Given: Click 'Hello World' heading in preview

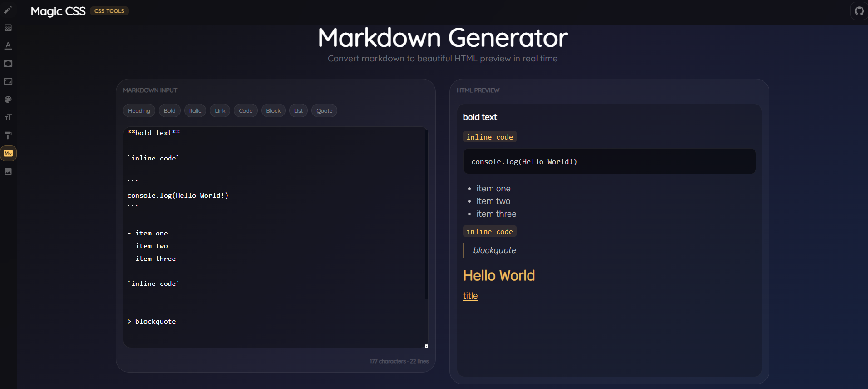Looking at the screenshot, I should point(499,276).
